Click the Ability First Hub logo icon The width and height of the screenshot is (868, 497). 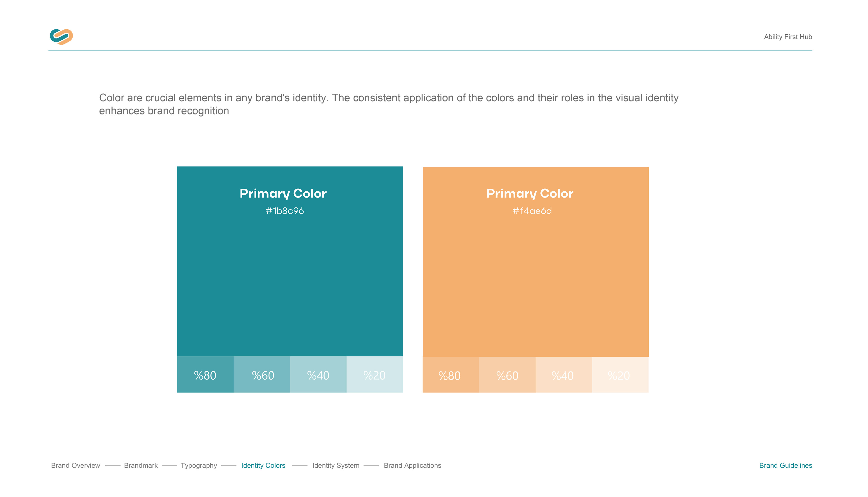click(x=61, y=37)
